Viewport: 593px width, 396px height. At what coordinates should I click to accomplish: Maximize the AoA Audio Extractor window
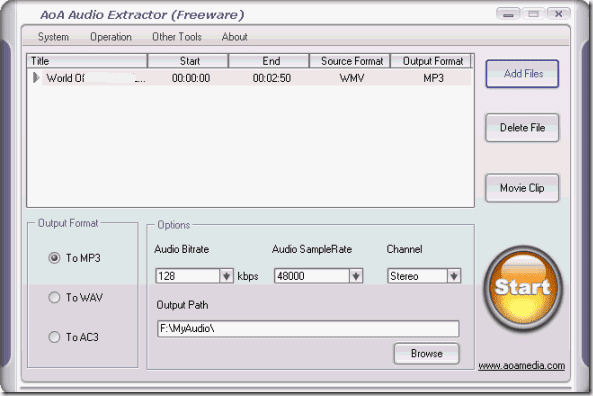tap(533, 14)
